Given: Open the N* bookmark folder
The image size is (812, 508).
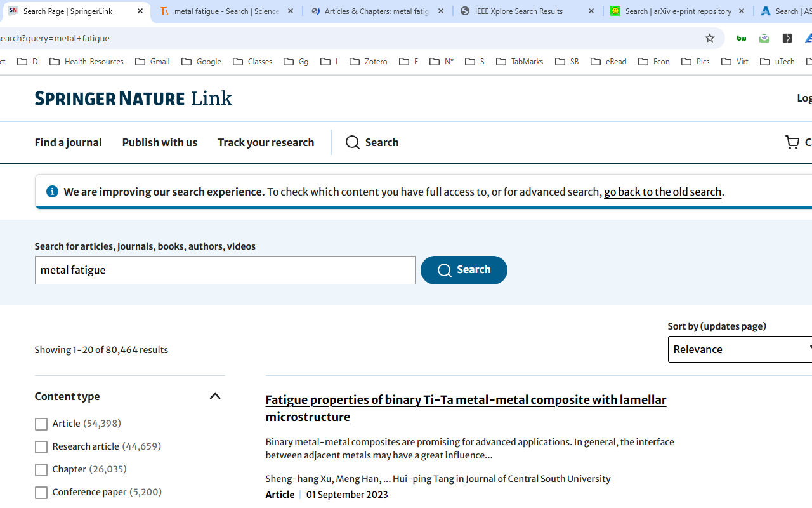Looking at the screenshot, I should pyautogui.click(x=442, y=62).
